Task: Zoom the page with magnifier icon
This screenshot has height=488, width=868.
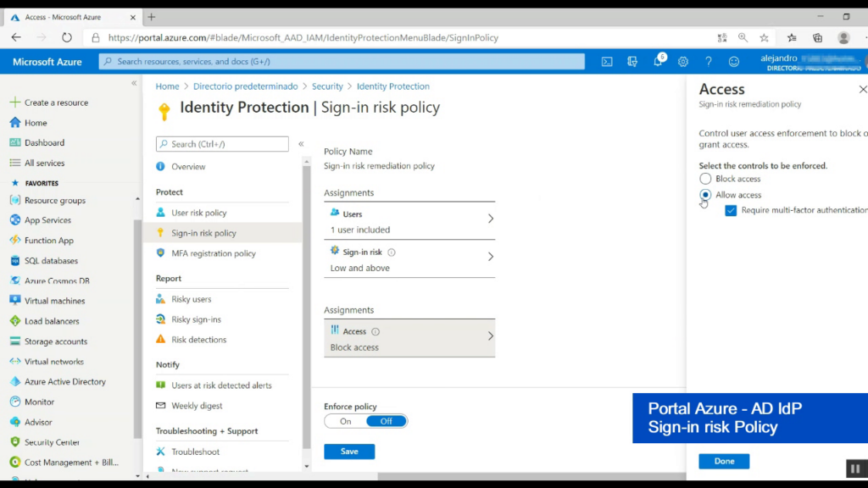Action: click(x=743, y=37)
